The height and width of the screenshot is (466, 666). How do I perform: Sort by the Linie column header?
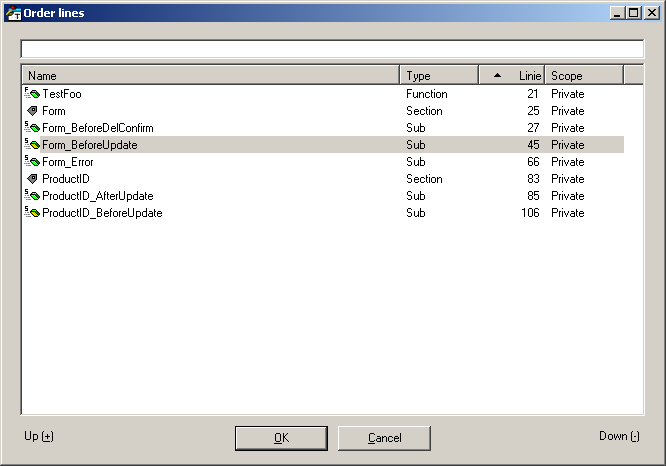[x=512, y=75]
